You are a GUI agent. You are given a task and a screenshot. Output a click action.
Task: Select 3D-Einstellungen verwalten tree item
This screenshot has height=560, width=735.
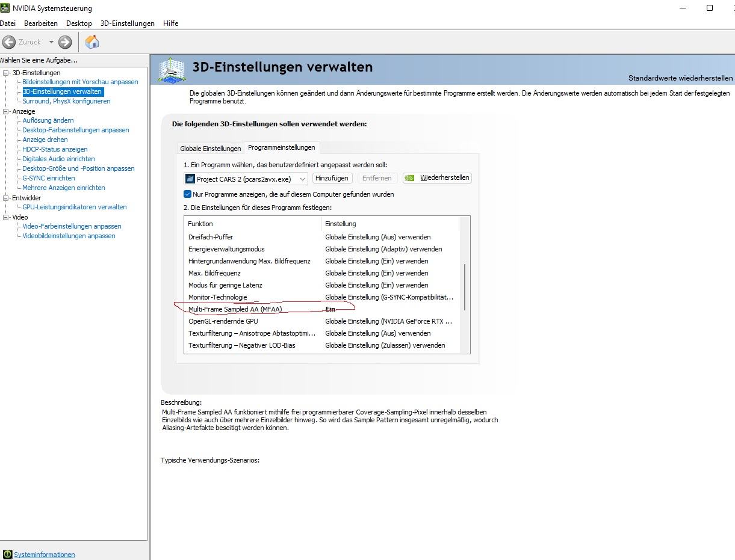63,91
